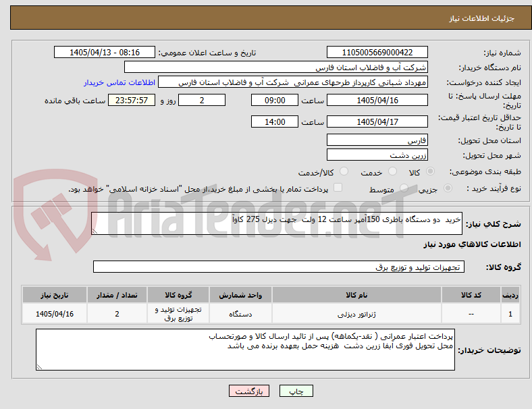This screenshot has height=409, width=532.
Task: Click the تعداد / مقدار column header
Action: [x=117, y=295]
